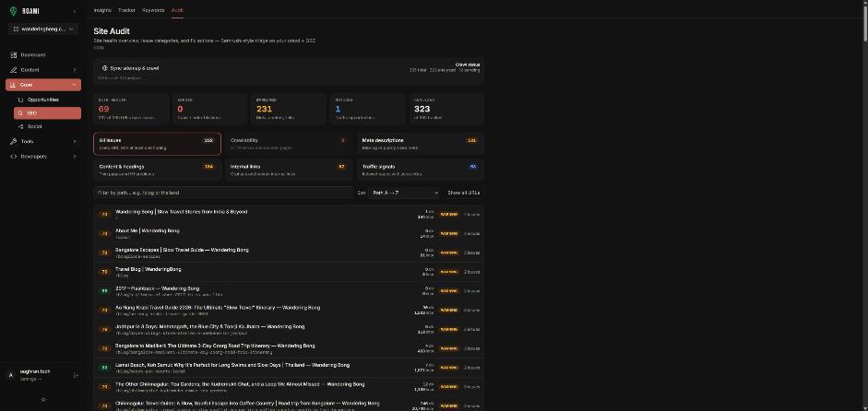Focus the Filter by path input field
868x411 pixels.
click(223, 193)
